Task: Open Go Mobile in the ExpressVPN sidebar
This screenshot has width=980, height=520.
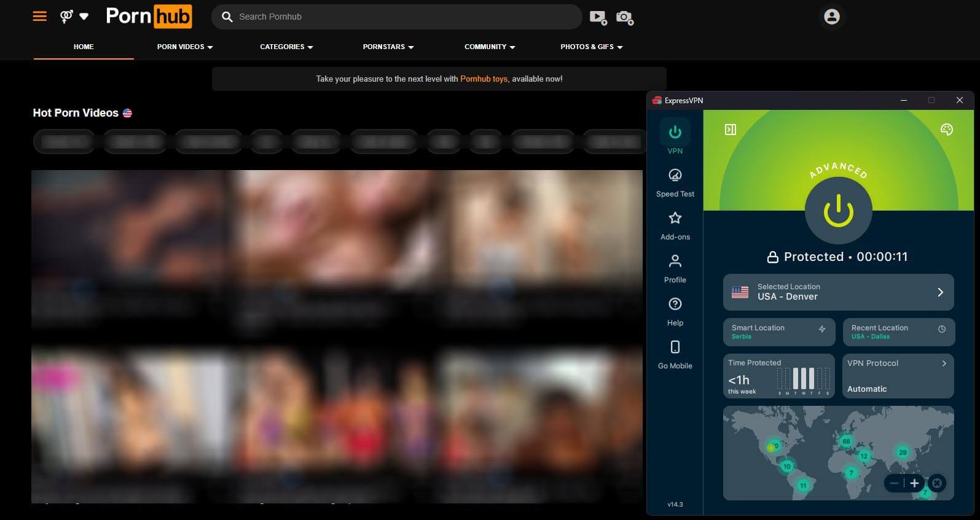Action: (675, 355)
